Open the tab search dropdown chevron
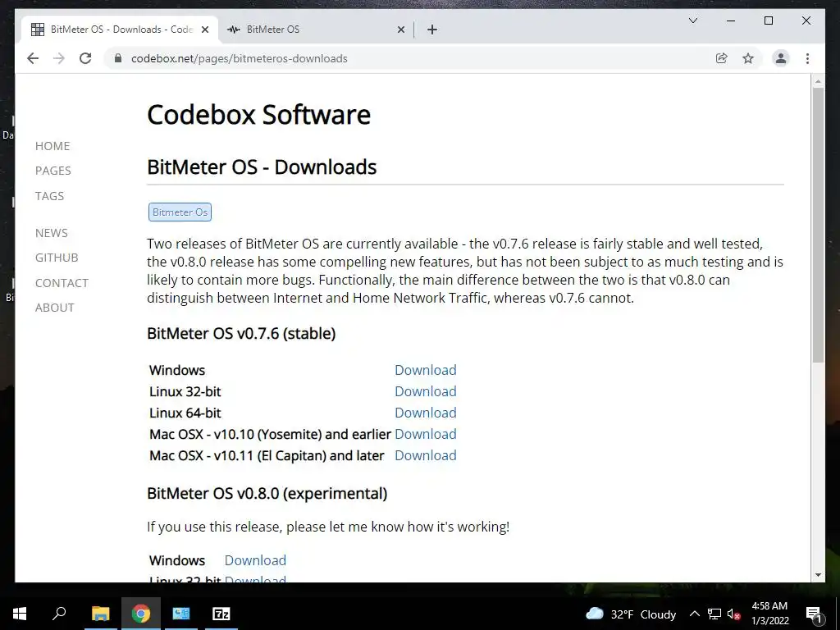The image size is (840, 630). click(692, 21)
